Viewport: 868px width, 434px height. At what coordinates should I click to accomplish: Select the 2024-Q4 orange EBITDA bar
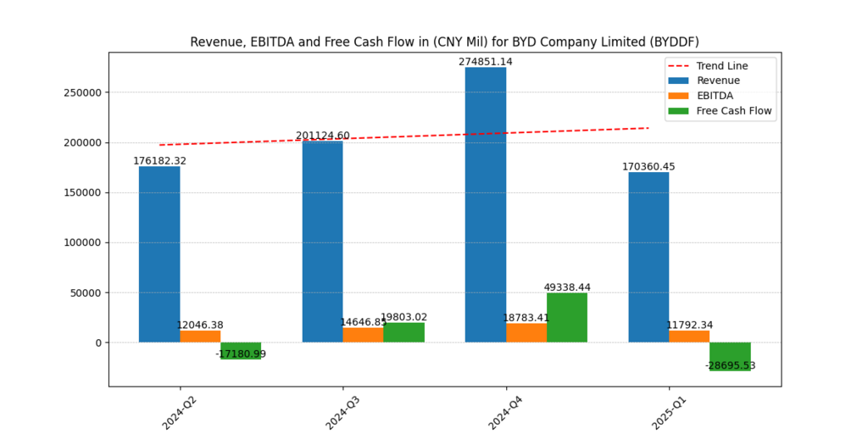tap(526, 333)
